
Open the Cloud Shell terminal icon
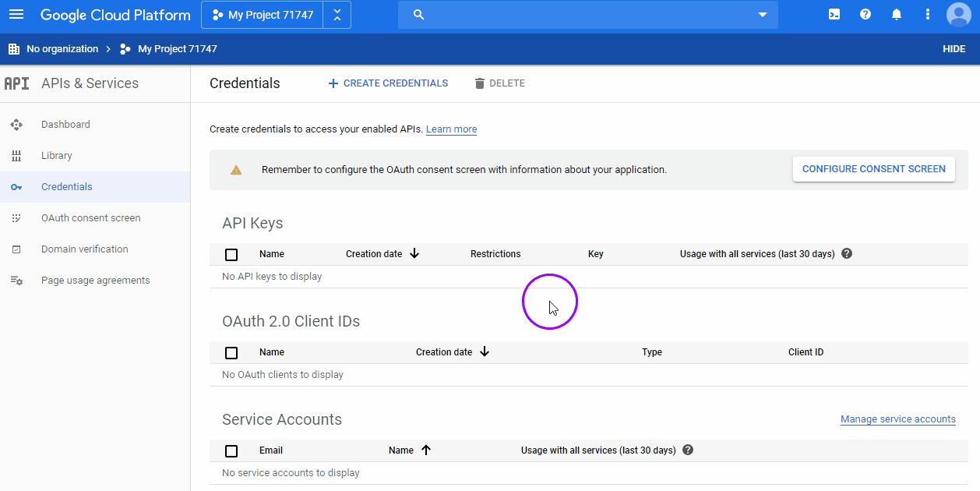pos(834,14)
